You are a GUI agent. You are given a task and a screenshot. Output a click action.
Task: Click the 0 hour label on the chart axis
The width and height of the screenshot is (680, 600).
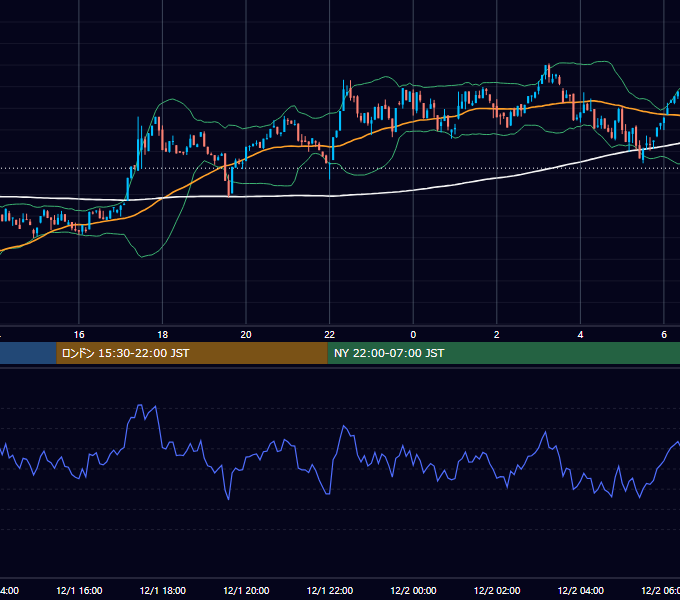pos(413,335)
